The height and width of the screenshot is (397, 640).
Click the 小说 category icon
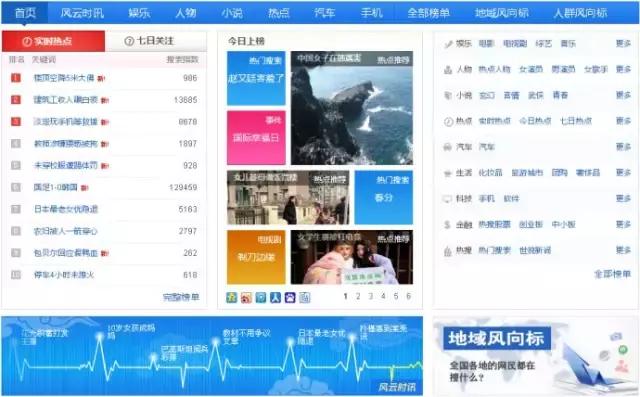pos(448,95)
